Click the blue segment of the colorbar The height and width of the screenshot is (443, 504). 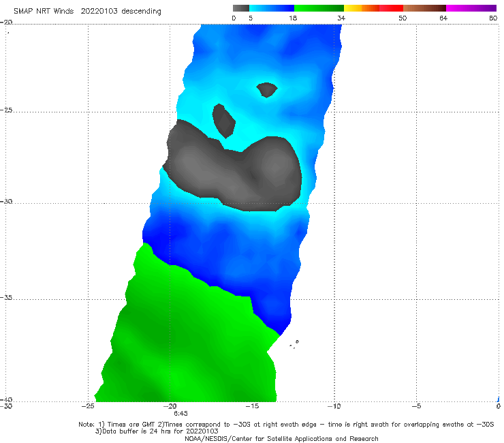tap(272, 8)
